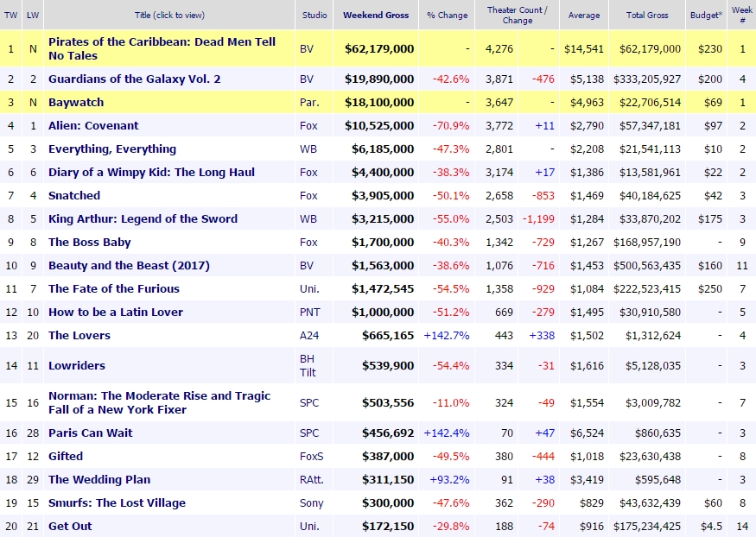Open King Arthur: Legend of the Sword

(x=143, y=218)
